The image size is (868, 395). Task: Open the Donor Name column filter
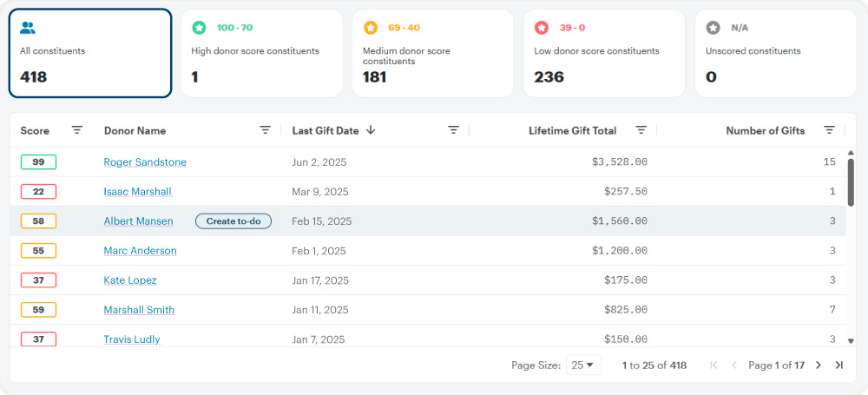coord(266,130)
